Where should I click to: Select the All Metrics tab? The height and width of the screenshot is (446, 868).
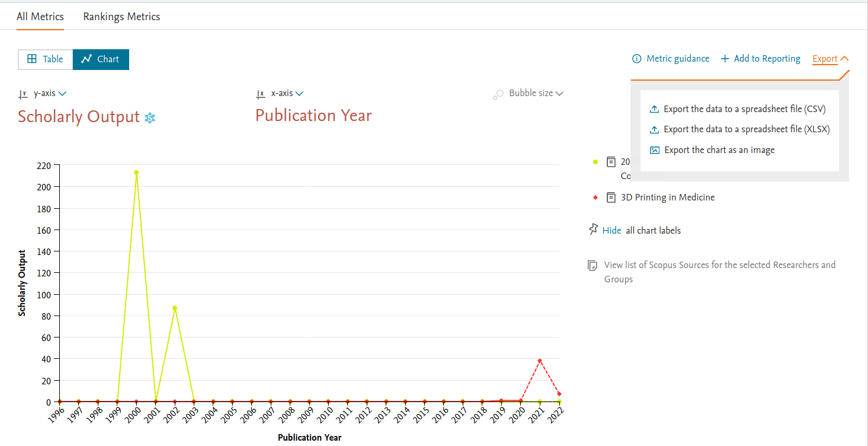click(40, 17)
